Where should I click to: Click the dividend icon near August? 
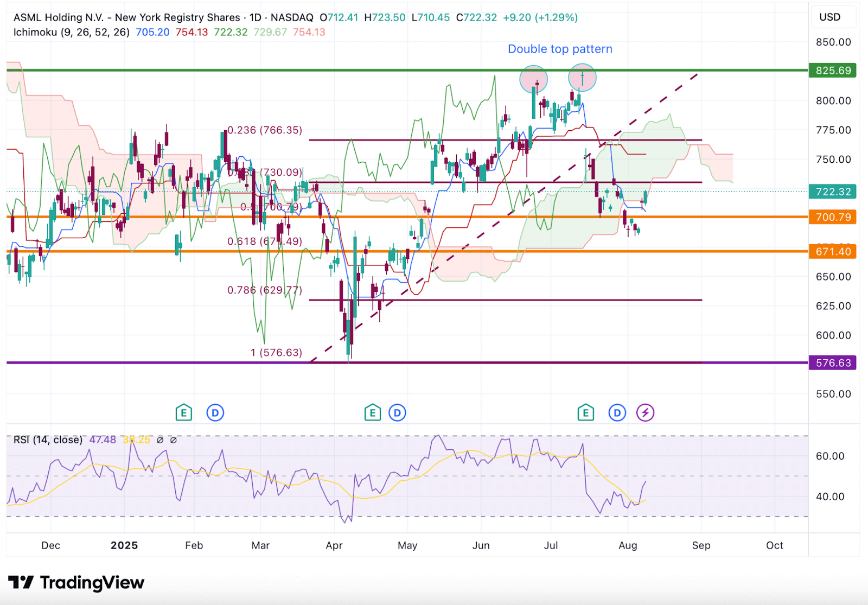coord(617,412)
